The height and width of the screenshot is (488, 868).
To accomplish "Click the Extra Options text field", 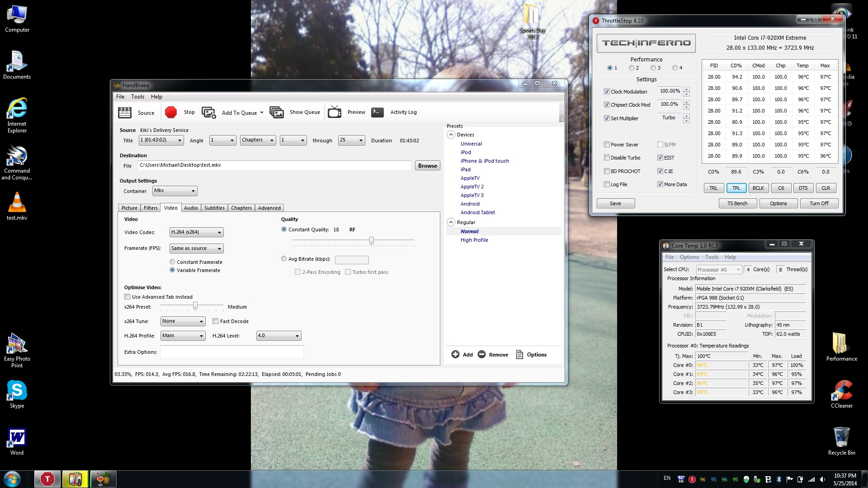I will coord(231,352).
